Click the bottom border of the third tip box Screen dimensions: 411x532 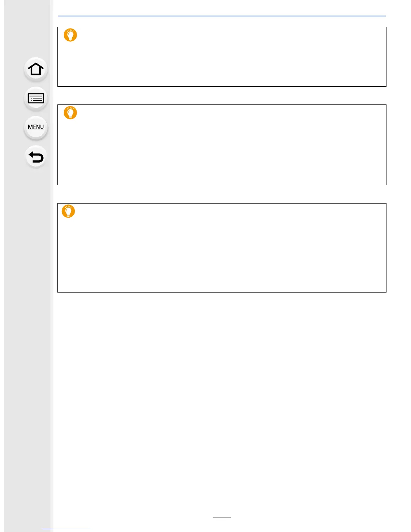tap(222, 292)
